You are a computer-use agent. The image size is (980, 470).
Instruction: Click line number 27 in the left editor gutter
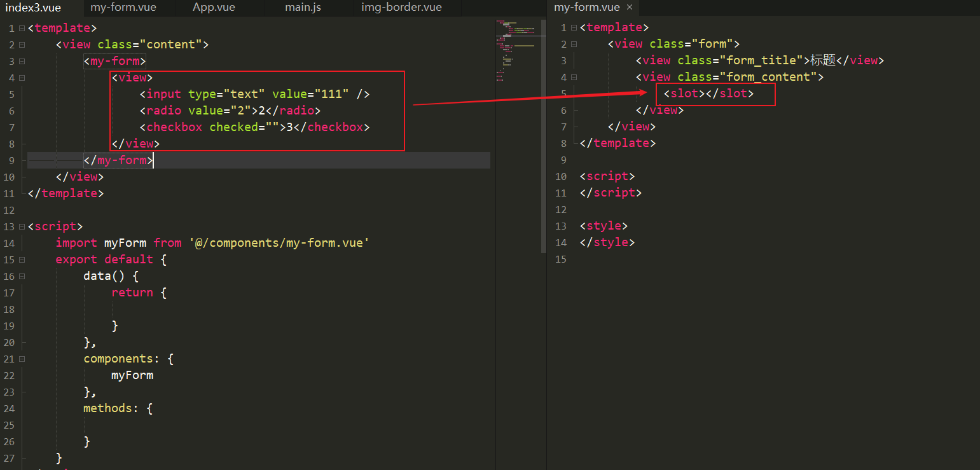[8, 458]
